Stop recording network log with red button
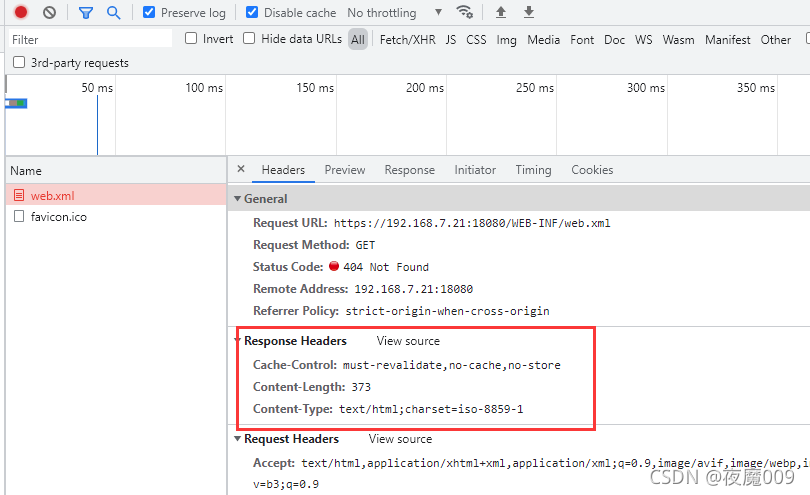The image size is (810, 495). [x=21, y=12]
